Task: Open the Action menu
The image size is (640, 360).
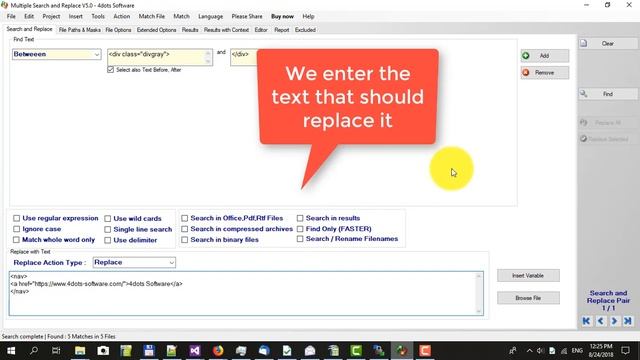Action: click(122, 16)
